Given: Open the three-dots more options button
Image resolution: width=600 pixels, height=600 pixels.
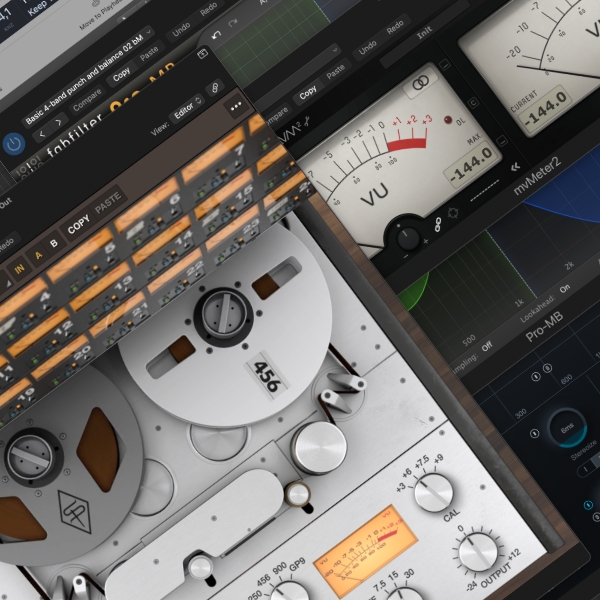Looking at the screenshot, I should click(x=236, y=106).
